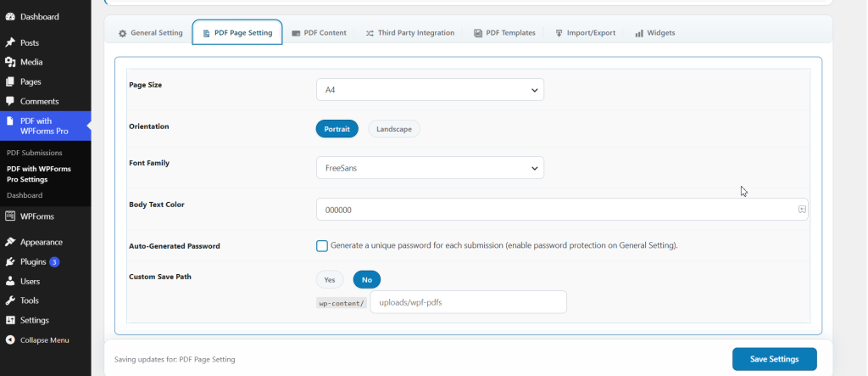Click the Pages icon in sidebar
This screenshot has width=868, height=376.
pyautogui.click(x=10, y=81)
